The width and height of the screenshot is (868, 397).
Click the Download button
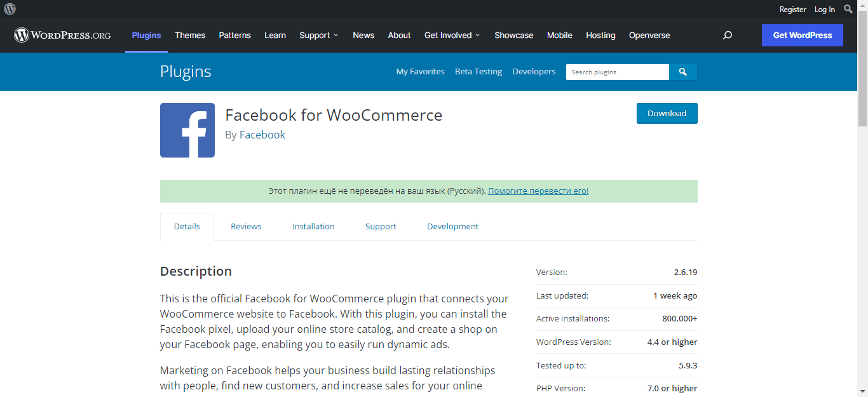[x=667, y=113]
